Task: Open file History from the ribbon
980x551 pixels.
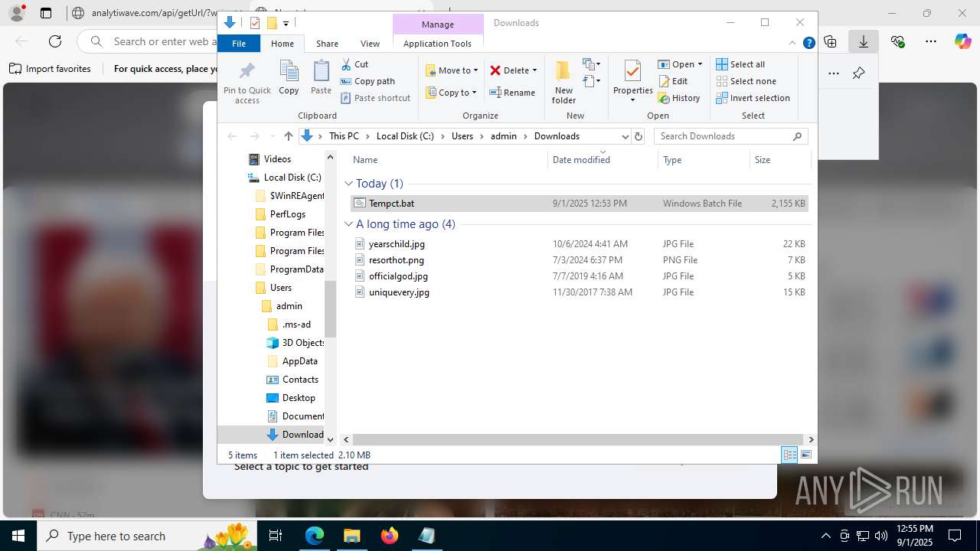Action: click(x=679, y=98)
